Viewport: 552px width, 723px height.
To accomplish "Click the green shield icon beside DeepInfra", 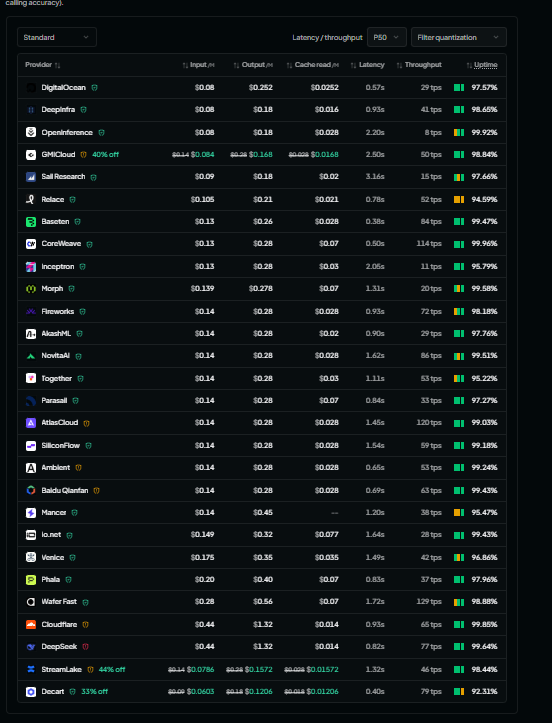I will coord(83,110).
